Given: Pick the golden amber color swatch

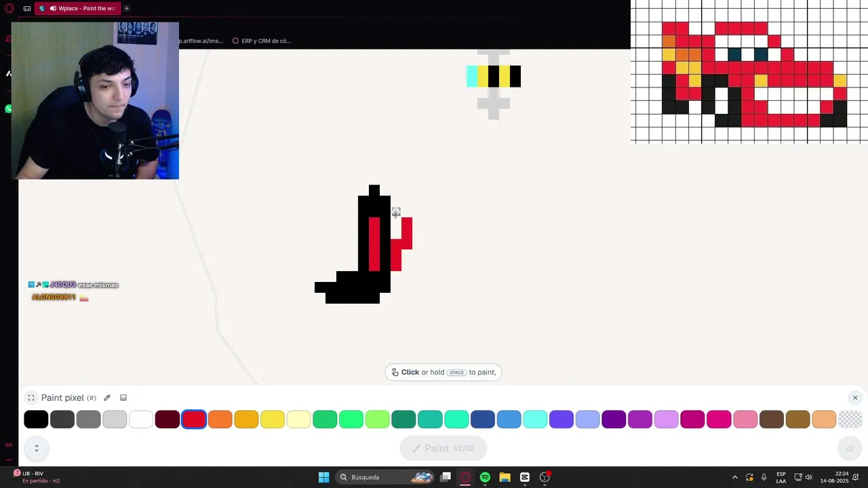Looking at the screenshot, I should [x=246, y=420].
